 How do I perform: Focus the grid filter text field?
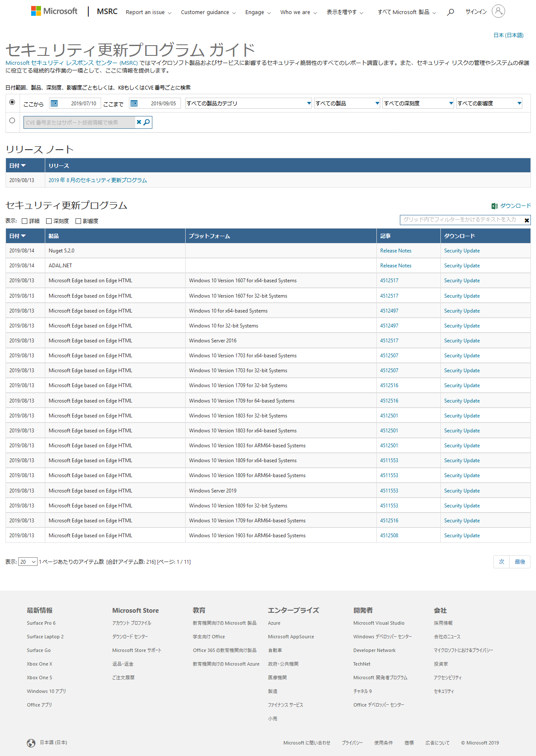tap(461, 220)
